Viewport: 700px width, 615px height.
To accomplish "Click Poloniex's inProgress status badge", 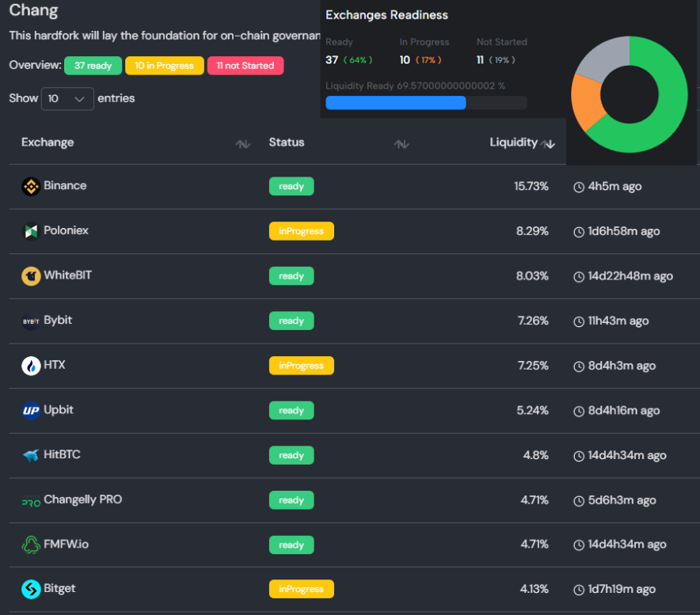I will [x=302, y=231].
